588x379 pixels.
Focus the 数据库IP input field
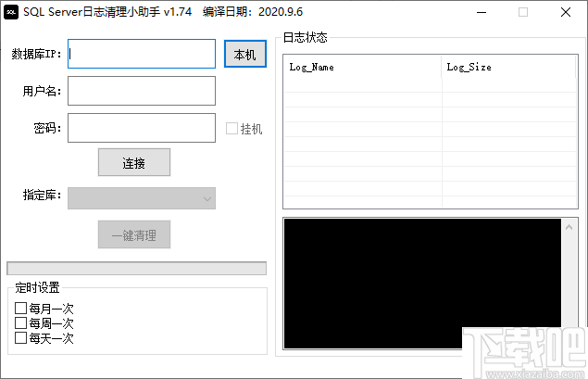(x=142, y=54)
